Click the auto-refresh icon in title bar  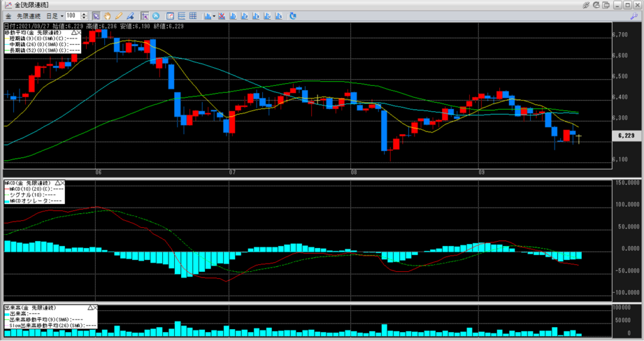click(596, 5)
